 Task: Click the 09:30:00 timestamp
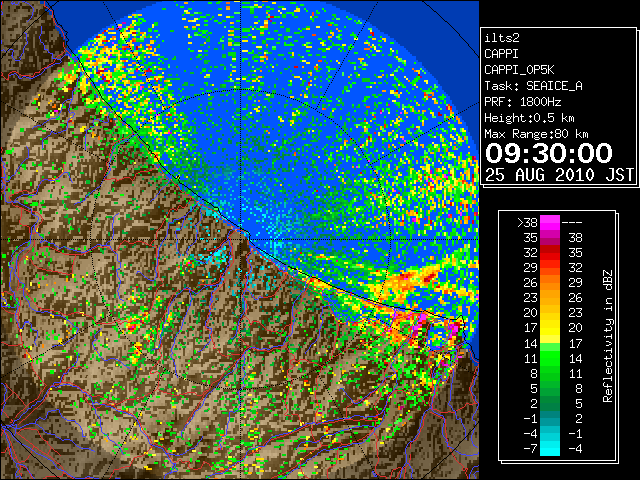point(549,153)
